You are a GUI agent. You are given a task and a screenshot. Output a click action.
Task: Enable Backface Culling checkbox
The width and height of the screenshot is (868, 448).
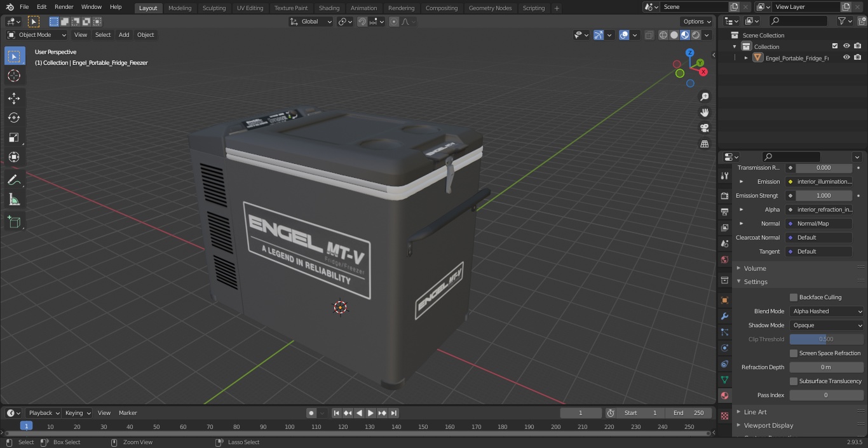tap(794, 297)
